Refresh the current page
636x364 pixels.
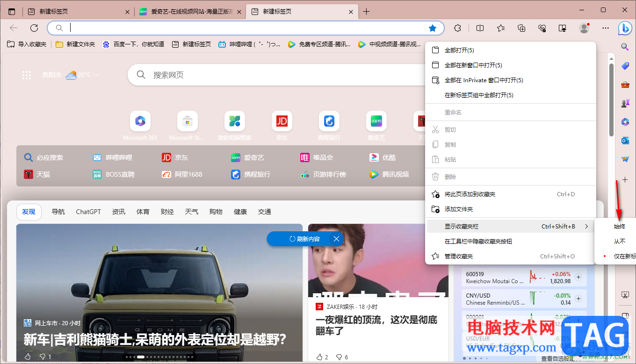(34, 28)
